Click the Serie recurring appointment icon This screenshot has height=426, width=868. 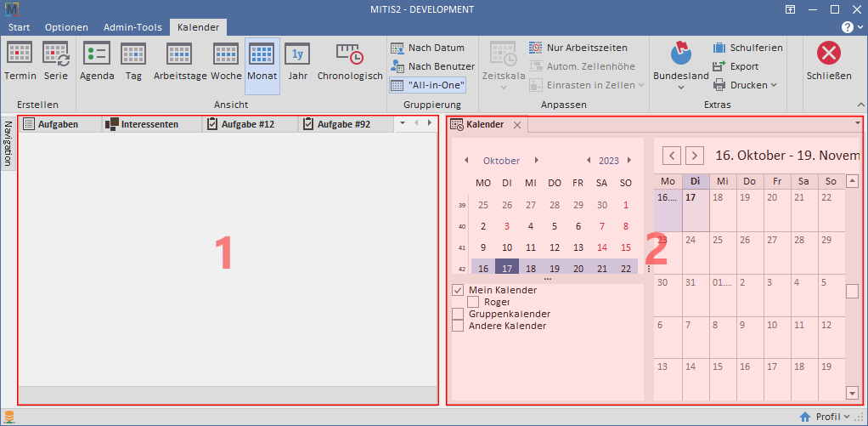56,55
